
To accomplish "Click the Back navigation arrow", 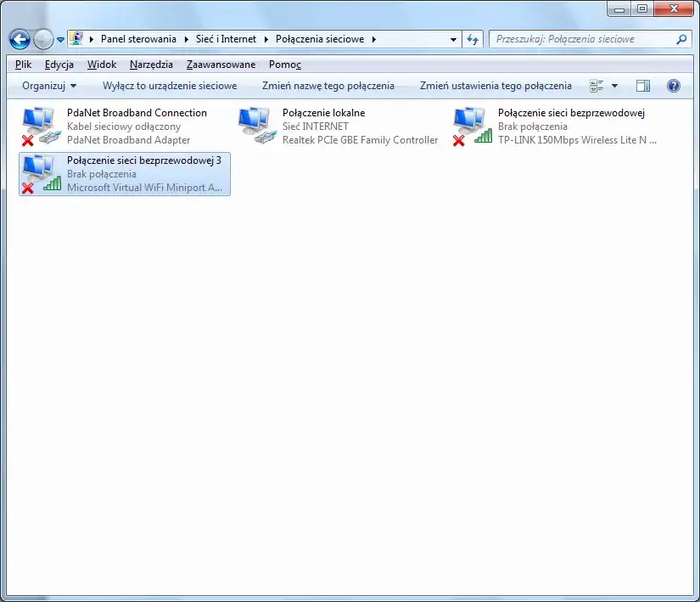I will click(x=19, y=38).
